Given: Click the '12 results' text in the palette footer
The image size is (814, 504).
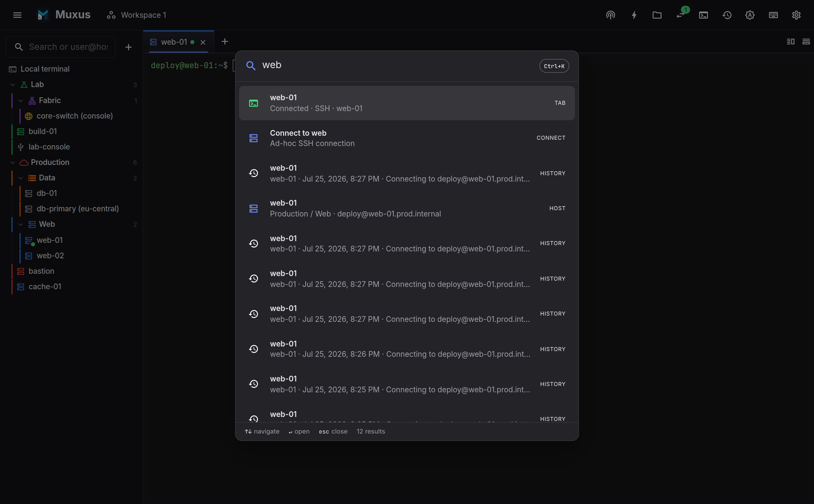Looking at the screenshot, I should point(371,431).
